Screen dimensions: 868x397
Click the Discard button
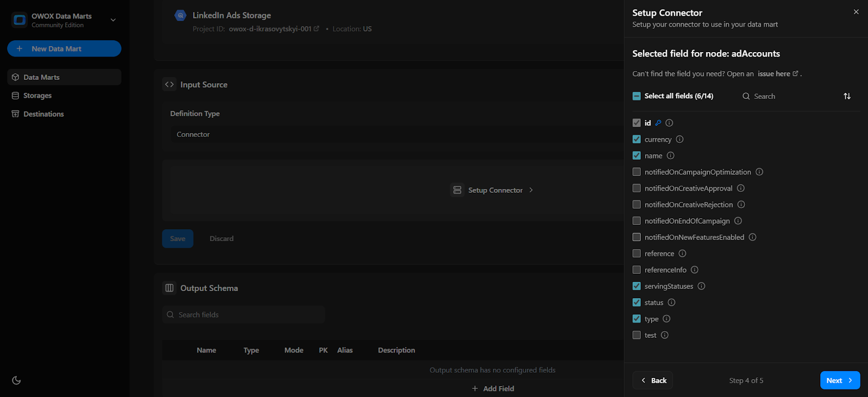[221, 238]
